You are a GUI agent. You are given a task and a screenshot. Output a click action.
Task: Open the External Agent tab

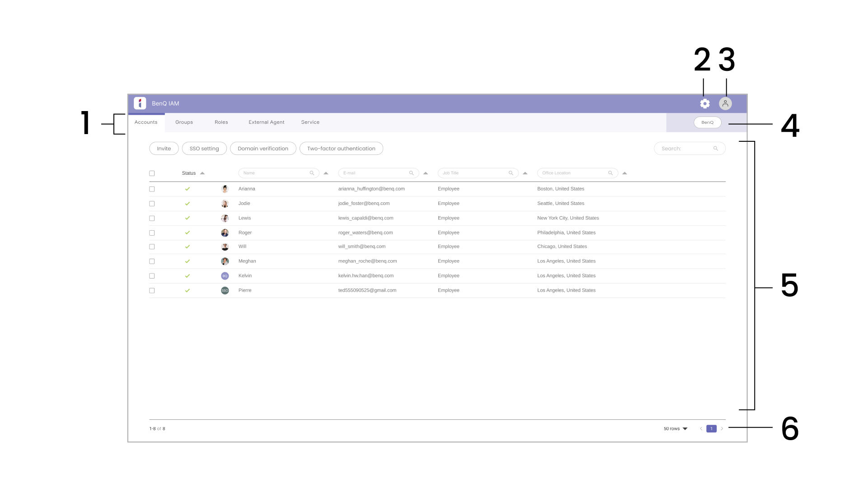coord(266,122)
